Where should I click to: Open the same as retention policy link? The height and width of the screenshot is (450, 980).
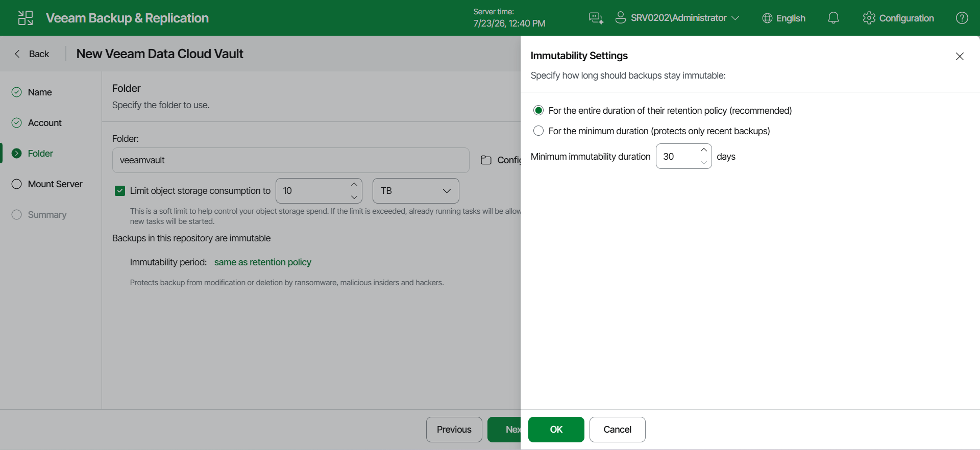click(263, 262)
